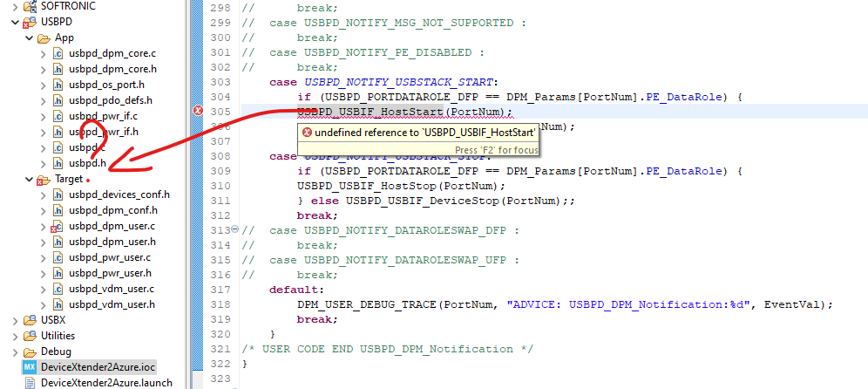Click DPM_USER_DEBUG_TRACE on line 318
Viewport: 868px width, 389px height.
point(367,304)
